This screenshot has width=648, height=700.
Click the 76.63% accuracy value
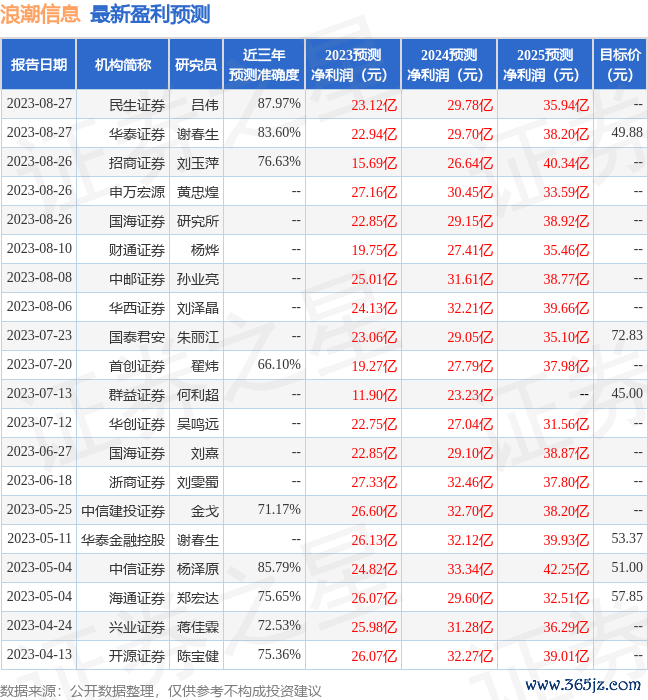279,162
